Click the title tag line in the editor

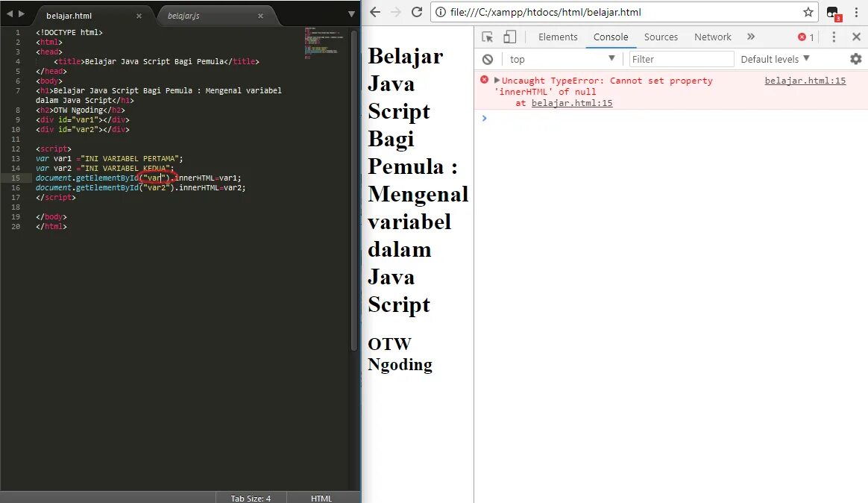point(157,61)
